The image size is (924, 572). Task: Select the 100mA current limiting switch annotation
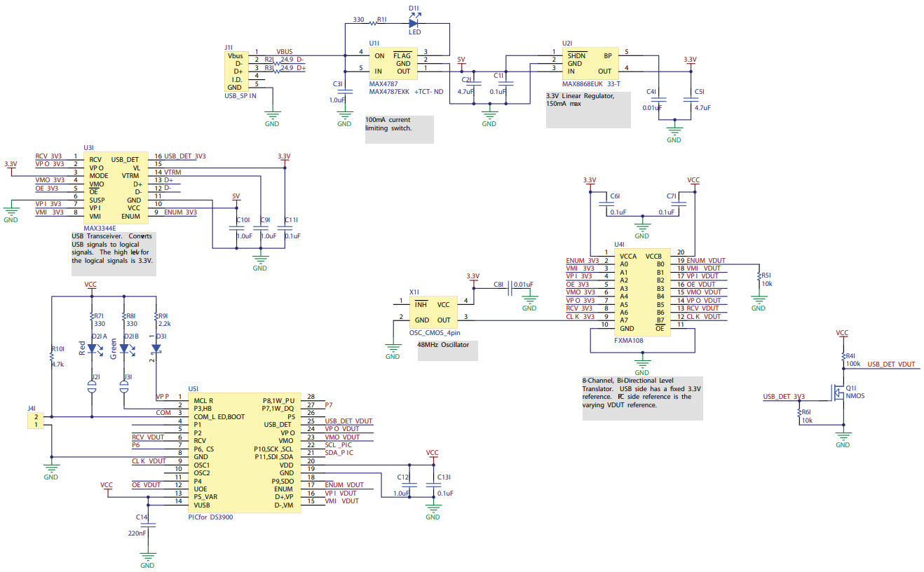click(399, 129)
